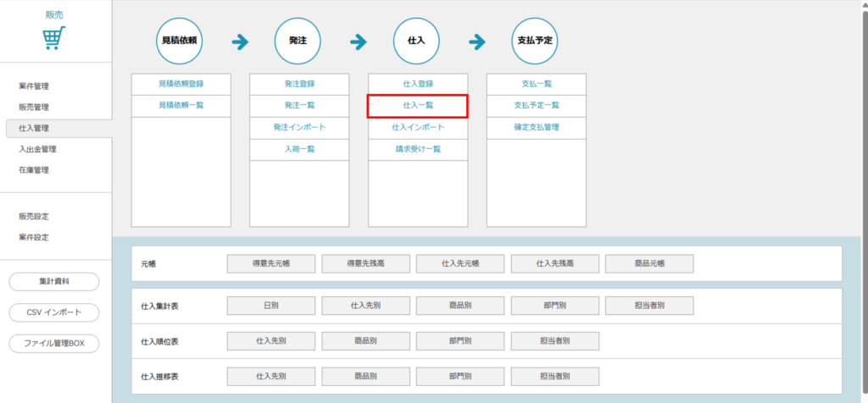
Task: Go to 販売設定 in the sidebar
Action: tap(34, 217)
